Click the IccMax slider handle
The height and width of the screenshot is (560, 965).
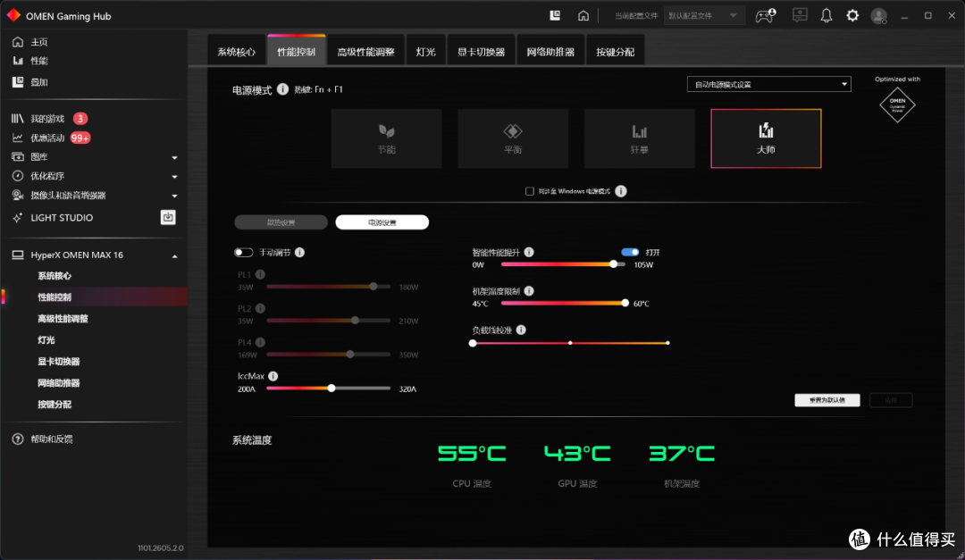pyautogui.click(x=331, y=389)
